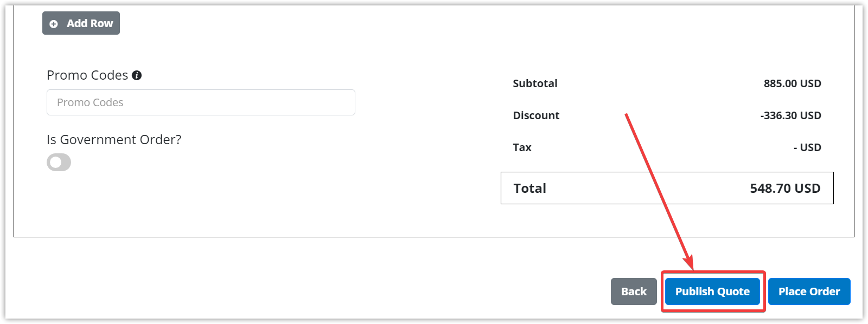
Task: Click the Promo Codes heading text
Action: [x=87, y=75]
